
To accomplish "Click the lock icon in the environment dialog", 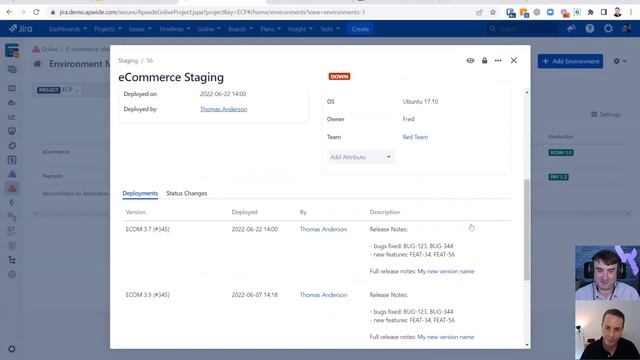I will pyautogui.click(x=484, y=60).
